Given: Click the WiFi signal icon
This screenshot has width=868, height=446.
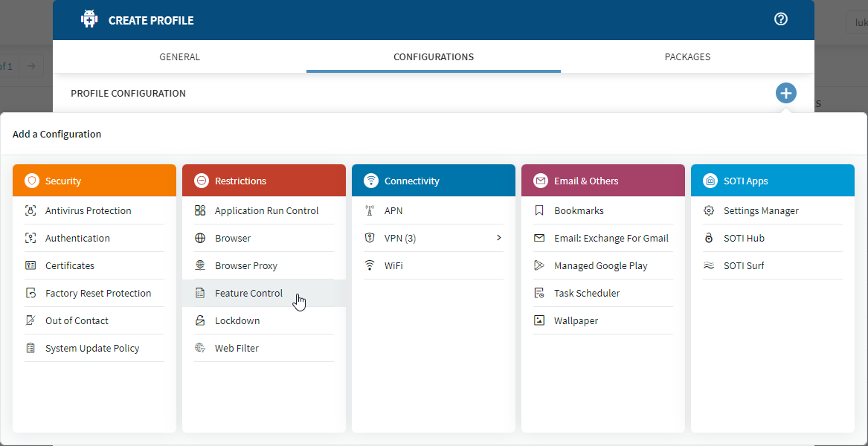Looking at the screenshot, I should tap(370, 265).
